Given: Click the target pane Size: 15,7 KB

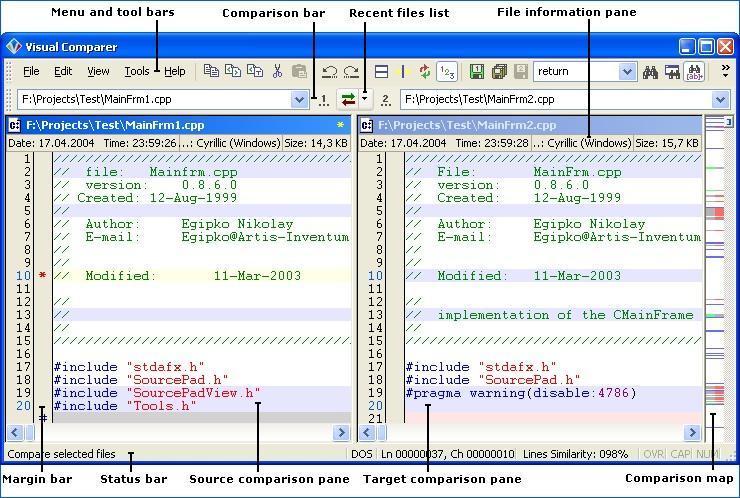Looking at the screenshot, I should click(x=667, y=143).
